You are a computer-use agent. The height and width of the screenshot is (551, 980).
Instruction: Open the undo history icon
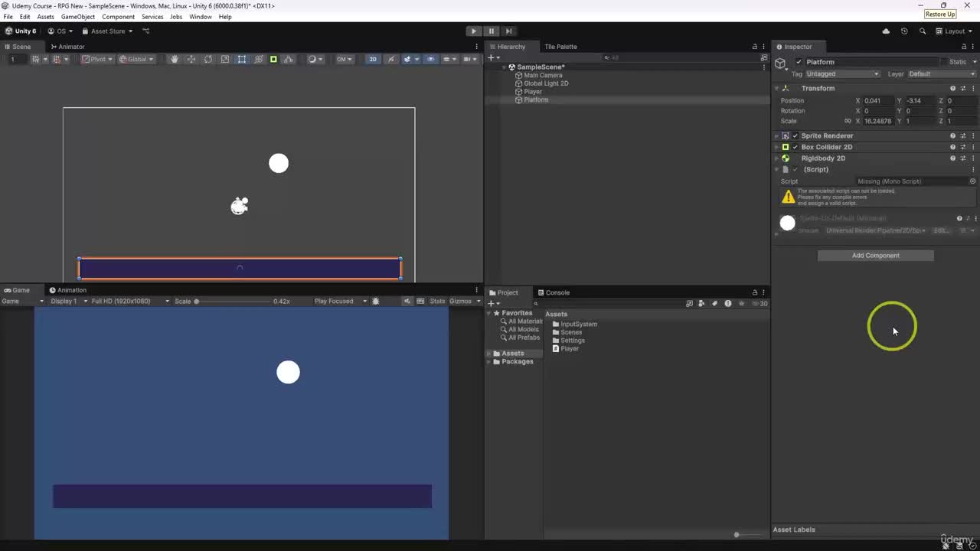(x=904, y=31)
